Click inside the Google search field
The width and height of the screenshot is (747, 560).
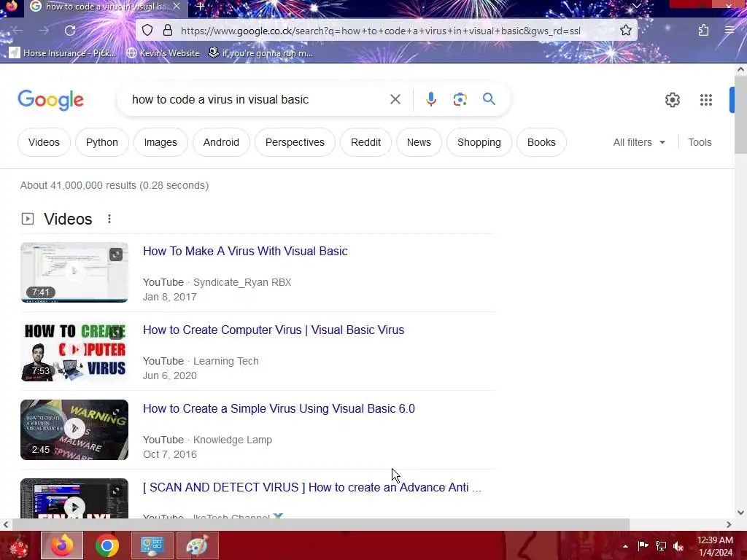[258, 99]
